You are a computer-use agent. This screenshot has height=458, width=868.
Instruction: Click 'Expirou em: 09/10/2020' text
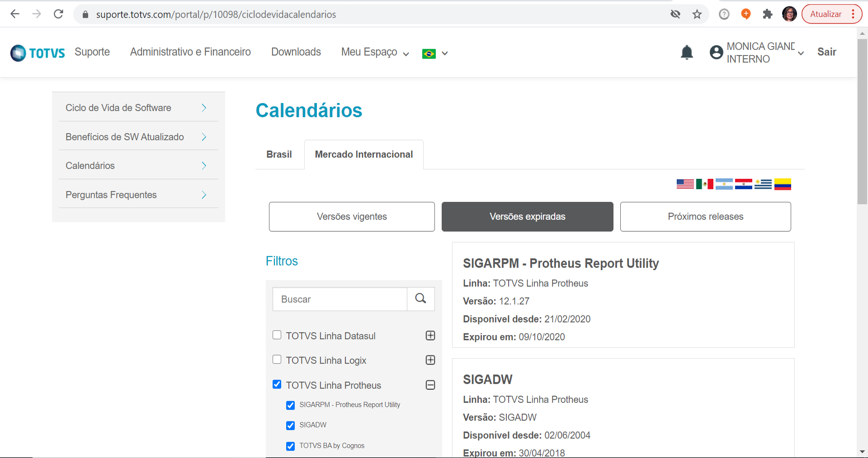point(514,337)
